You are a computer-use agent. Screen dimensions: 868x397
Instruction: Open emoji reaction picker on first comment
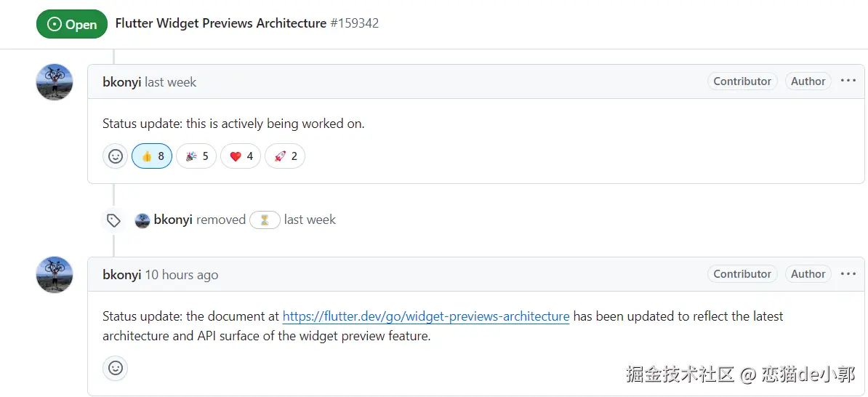pos(115,156)
